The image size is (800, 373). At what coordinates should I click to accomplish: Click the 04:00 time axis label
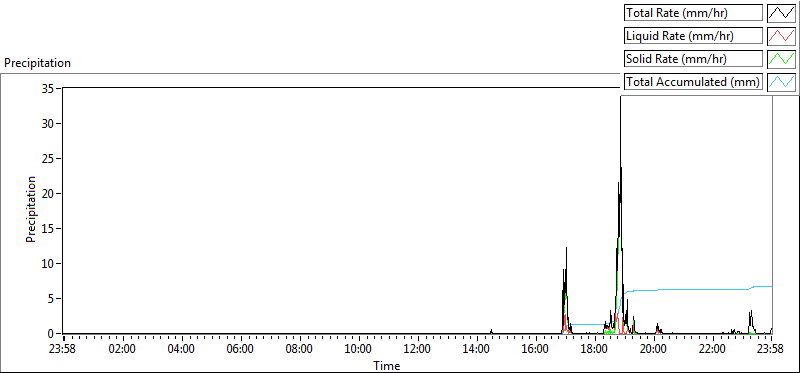click(x=181, y=350)
